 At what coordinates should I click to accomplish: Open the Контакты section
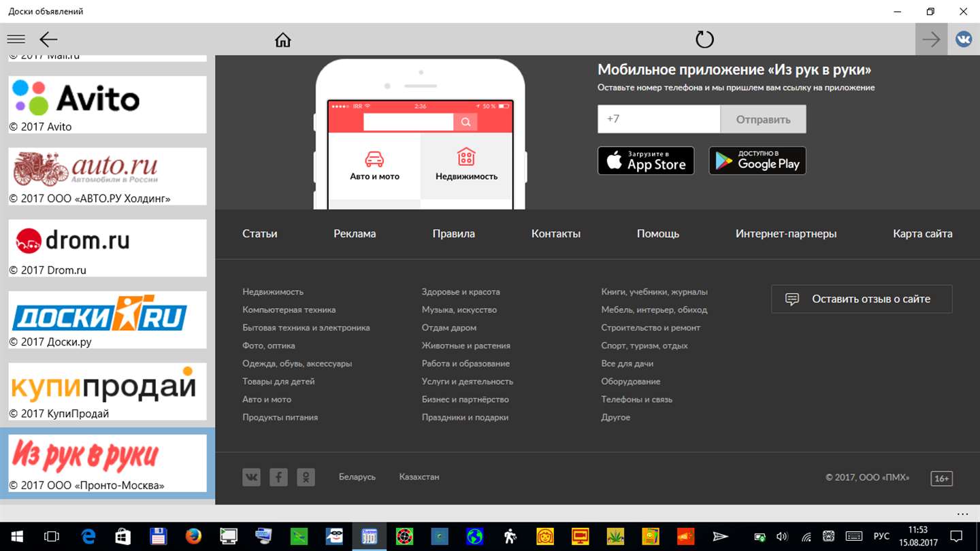[x=556, y=233]
